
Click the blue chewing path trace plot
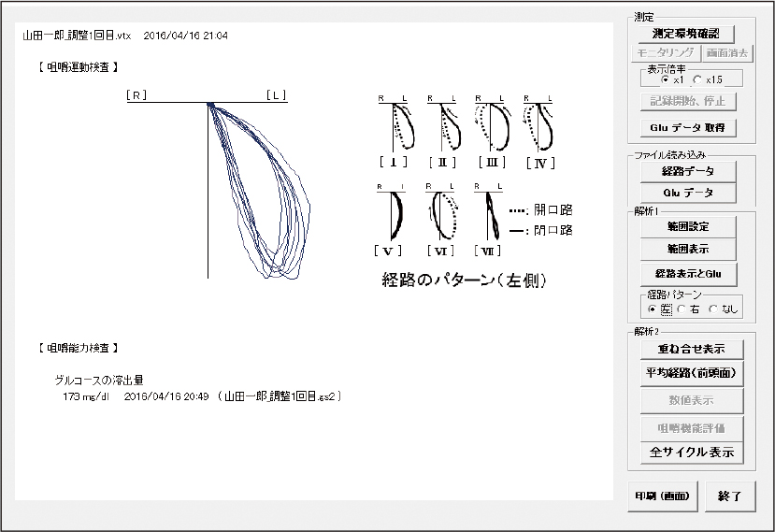[259, 187]
